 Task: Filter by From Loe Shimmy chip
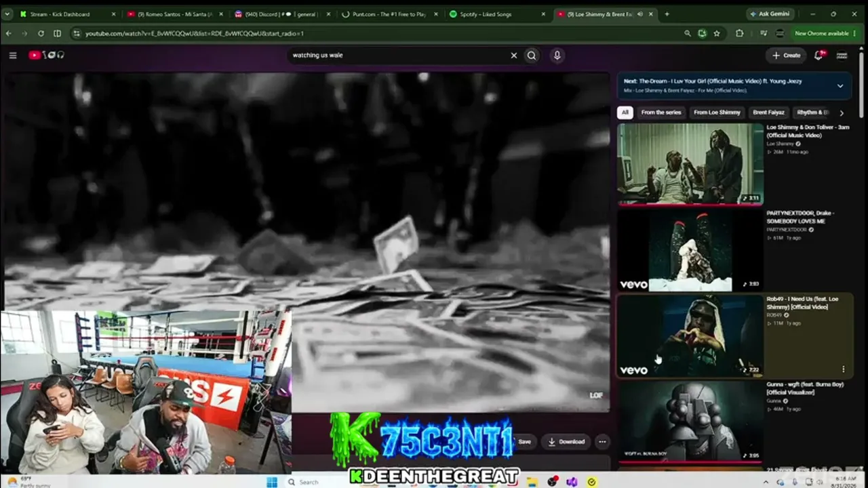pyautogui.click(x=717, y=113)
